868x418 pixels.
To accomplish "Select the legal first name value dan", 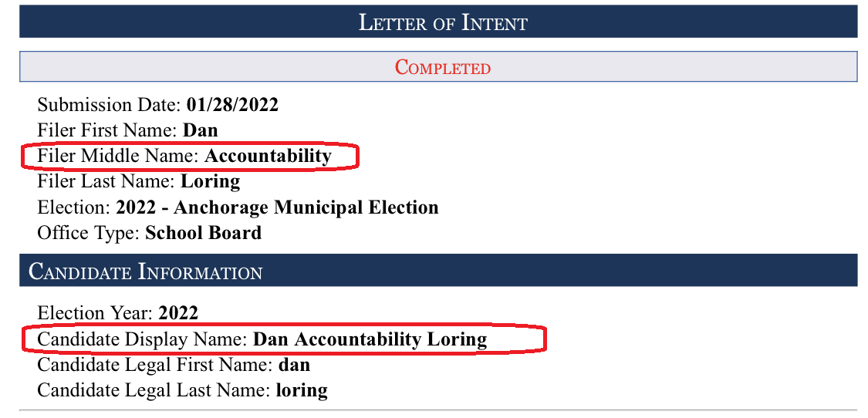I will pyautogui.click(x=294, y=365).
